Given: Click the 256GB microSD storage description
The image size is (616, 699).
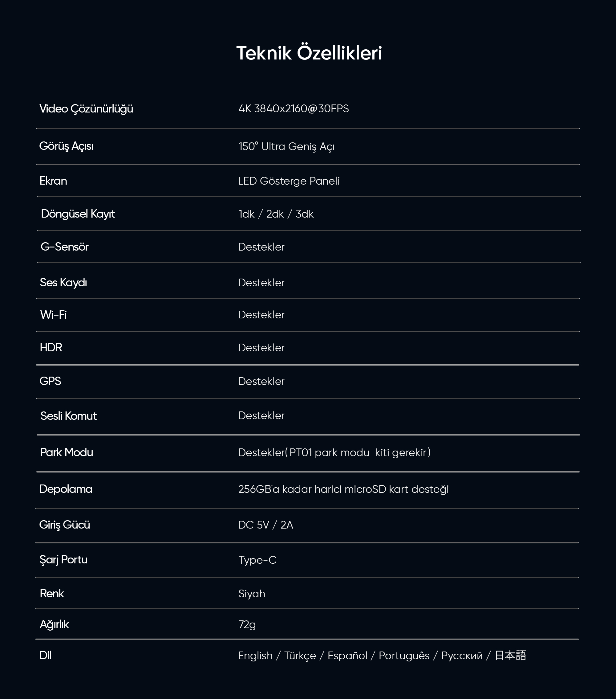Looking at the screenshot, I should click(343, 489).
